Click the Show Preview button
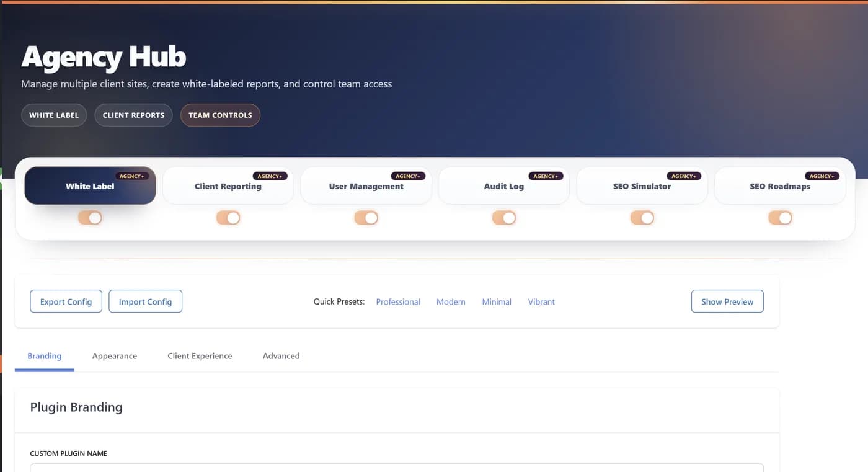 pyautogui.click(x=727, y=301)
